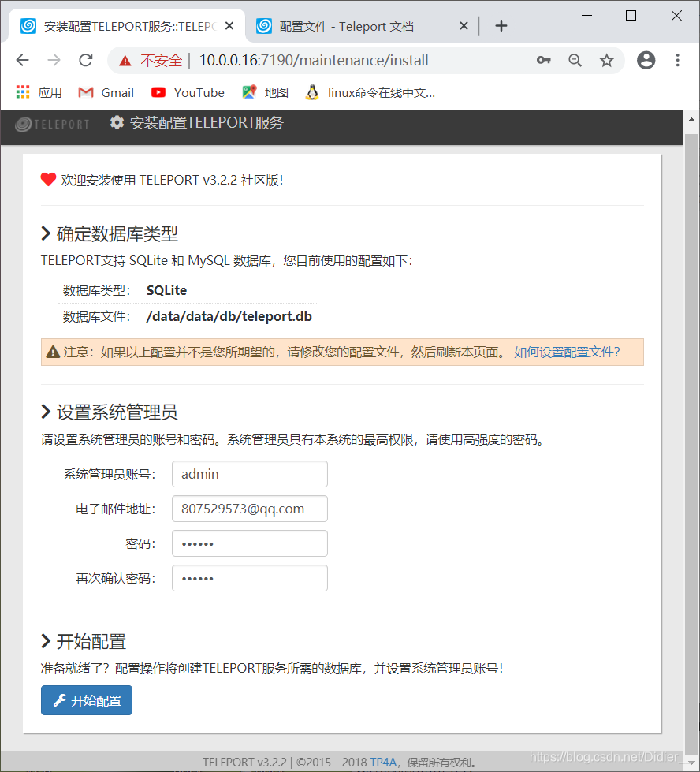Image resolution: width=700 pixels, height=772 pixels.
Task: Click the SQLite database type value
Action: click(x=166, y=290)
